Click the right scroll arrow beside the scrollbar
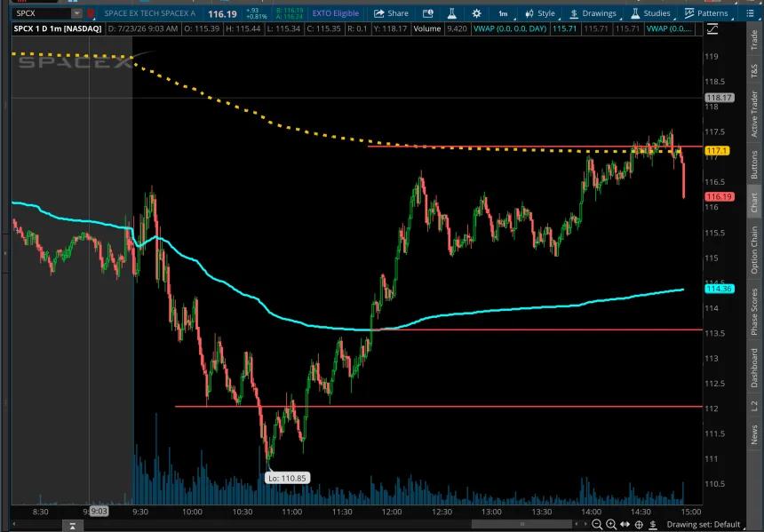This screenshot has height=532, width=764. click(x=585, y=524)
